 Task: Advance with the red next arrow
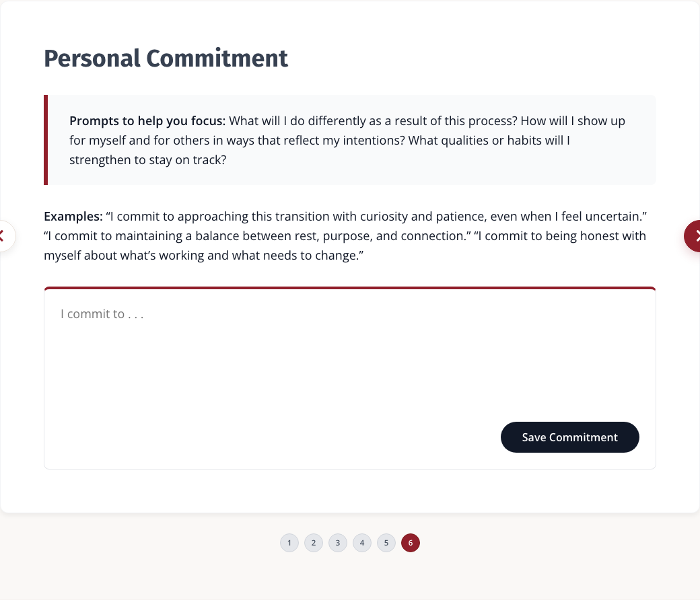pyautogui.click(x=694, y=235)
